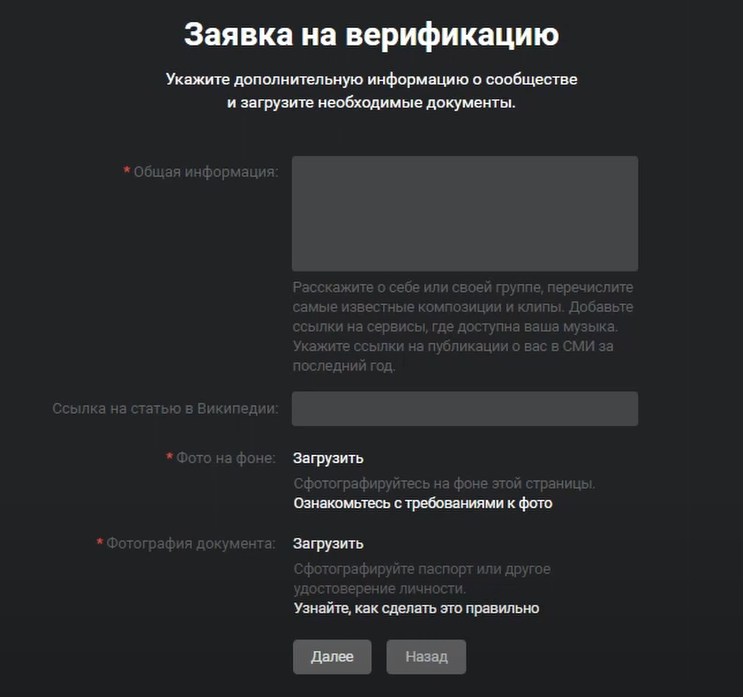The width and height of the screenshot is (743, 697).
Task: Click Загрузить for Фото на фоне
Action: click(328, 458)
